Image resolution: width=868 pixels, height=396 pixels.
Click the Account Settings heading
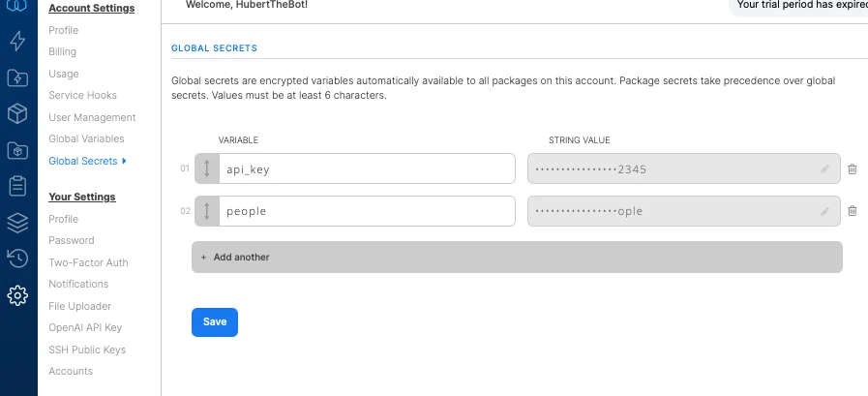point(91,9)
